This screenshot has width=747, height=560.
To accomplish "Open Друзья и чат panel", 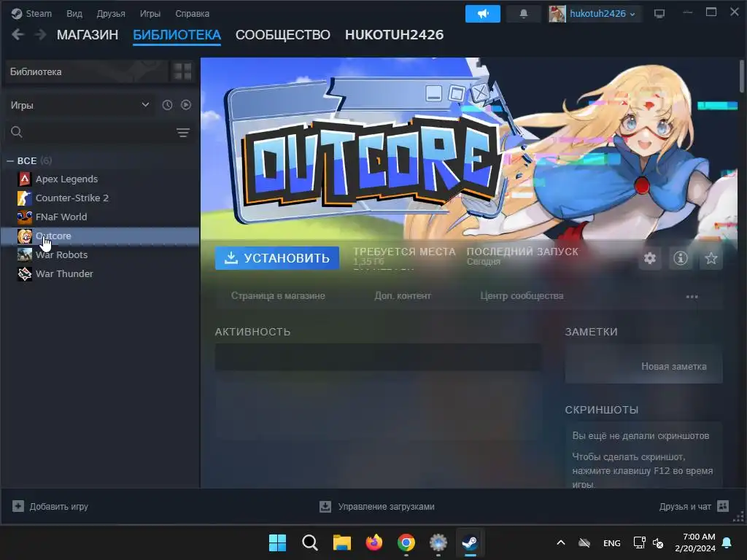I will [x=694, y=507].
